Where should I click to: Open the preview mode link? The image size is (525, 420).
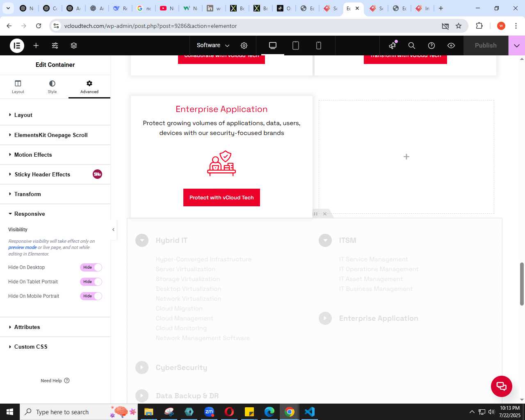click(23, 247)
